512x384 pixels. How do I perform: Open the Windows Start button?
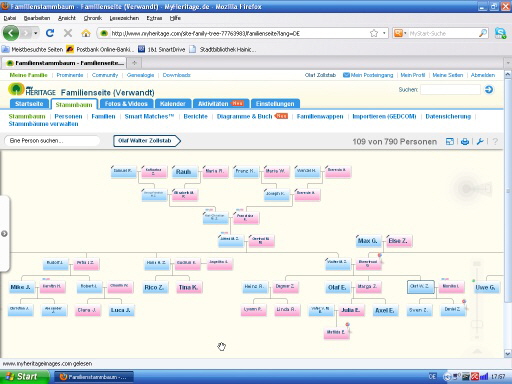tap(24, 377)
